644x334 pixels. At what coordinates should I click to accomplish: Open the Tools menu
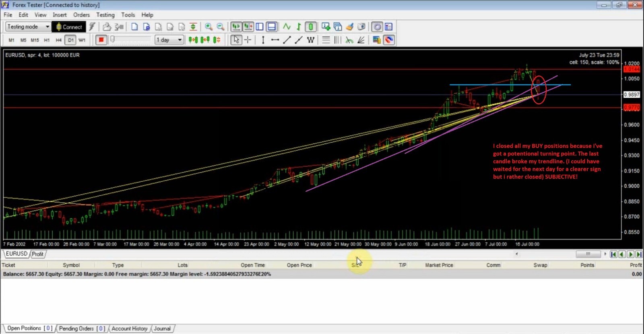pyautogui.click(x=128, y=15)
